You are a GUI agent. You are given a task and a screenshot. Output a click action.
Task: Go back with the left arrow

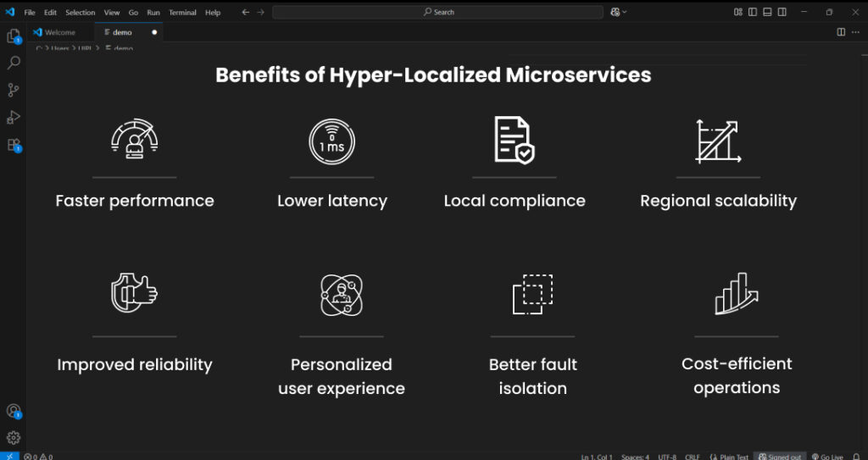[x=245, y=12]
